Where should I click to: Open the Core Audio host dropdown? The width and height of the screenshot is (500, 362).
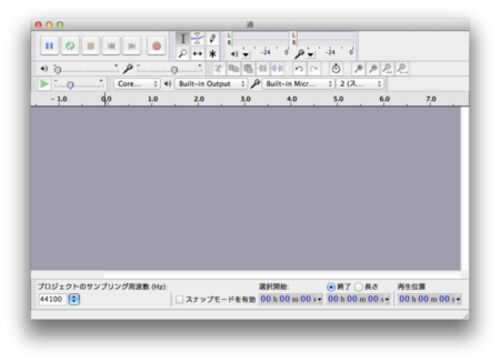click(x=137, y=84)
